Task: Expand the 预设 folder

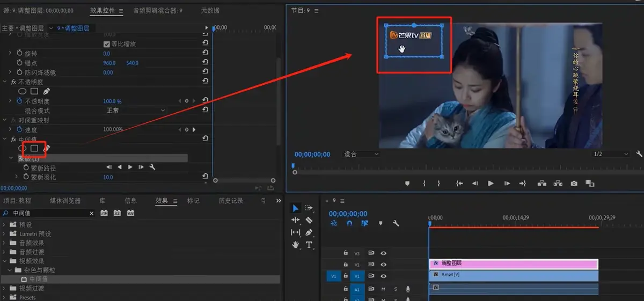Action: click(x=4, y=225)
